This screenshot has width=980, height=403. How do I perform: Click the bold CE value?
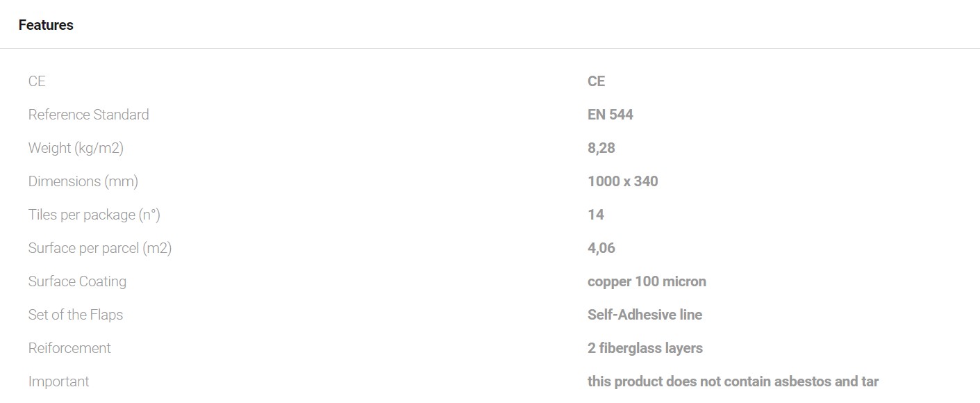(596, 81)
